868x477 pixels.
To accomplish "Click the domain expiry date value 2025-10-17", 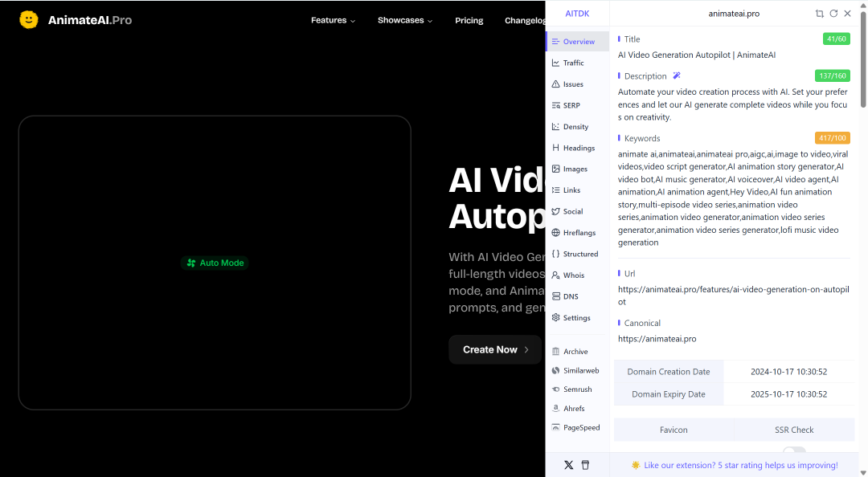I will tap(789, 394).
